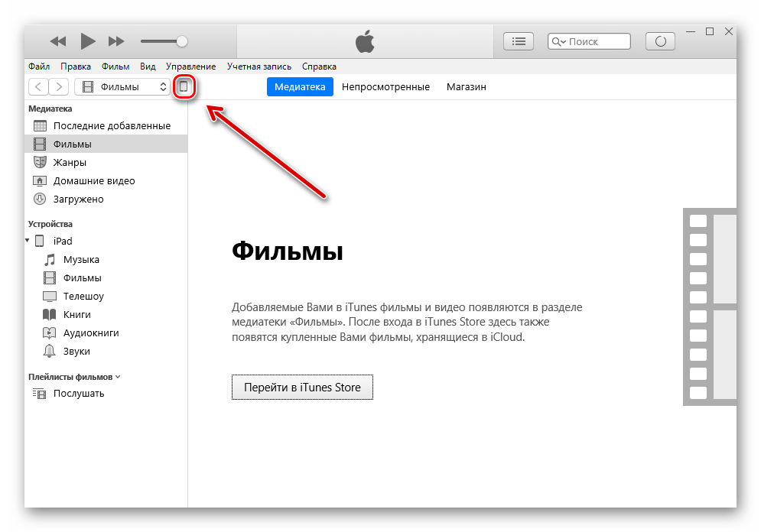Click the Apple logo in header
Screen dimensions: 761x532
coord(365,41)
